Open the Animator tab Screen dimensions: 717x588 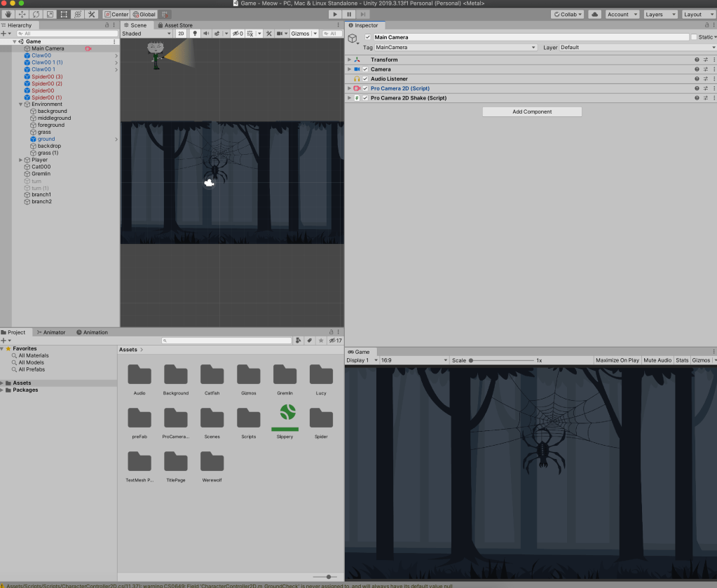coord(52,332)
